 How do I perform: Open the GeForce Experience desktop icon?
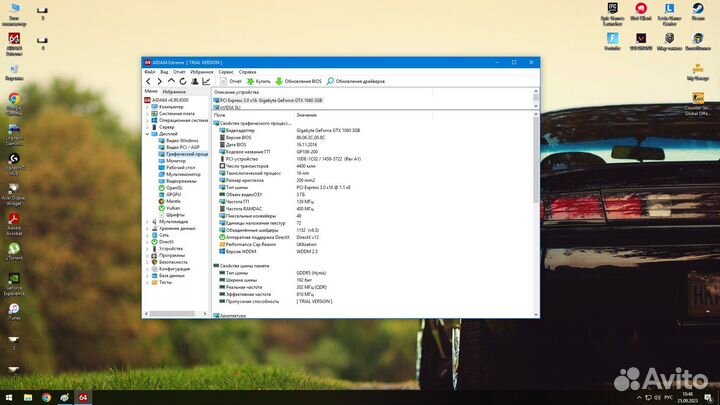point(14,284)
